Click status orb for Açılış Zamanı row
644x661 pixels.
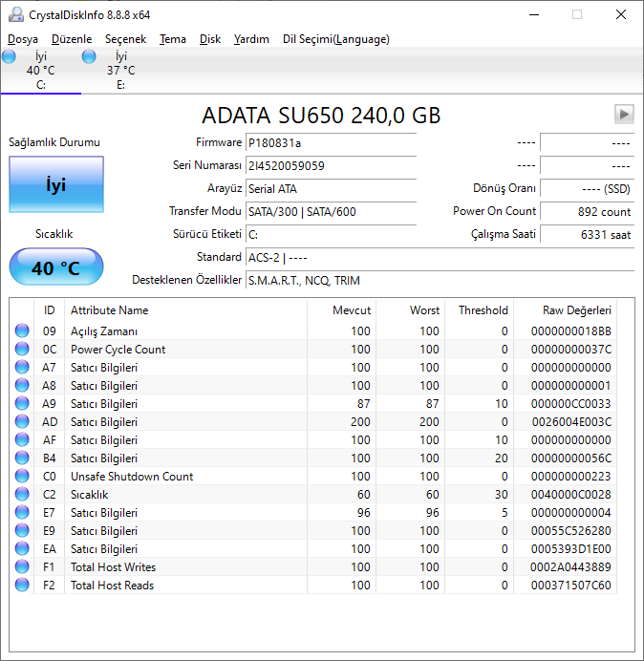coord(22,331)
